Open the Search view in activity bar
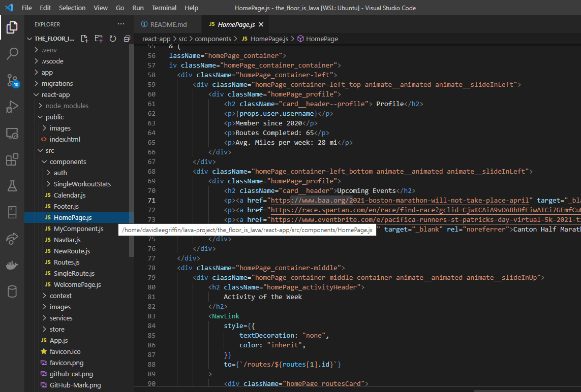Screen dimensions: 581x392 (x=12, y=54)
